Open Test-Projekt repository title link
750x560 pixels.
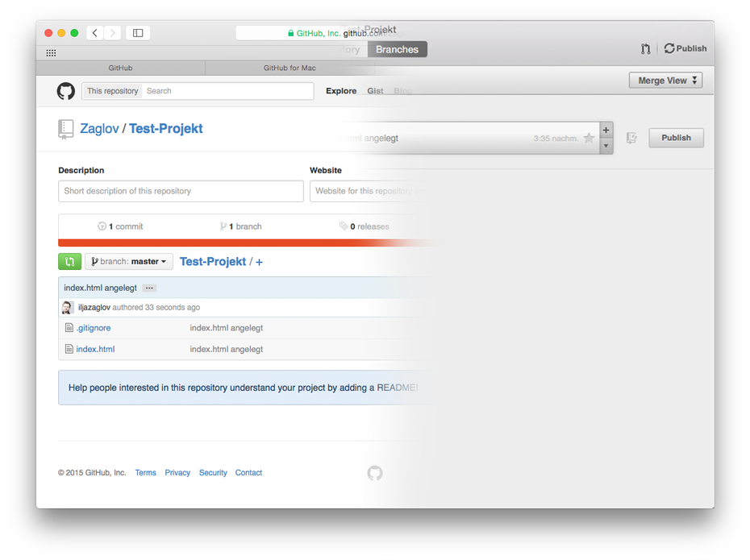pyautogui.click(x=166, y=129)
